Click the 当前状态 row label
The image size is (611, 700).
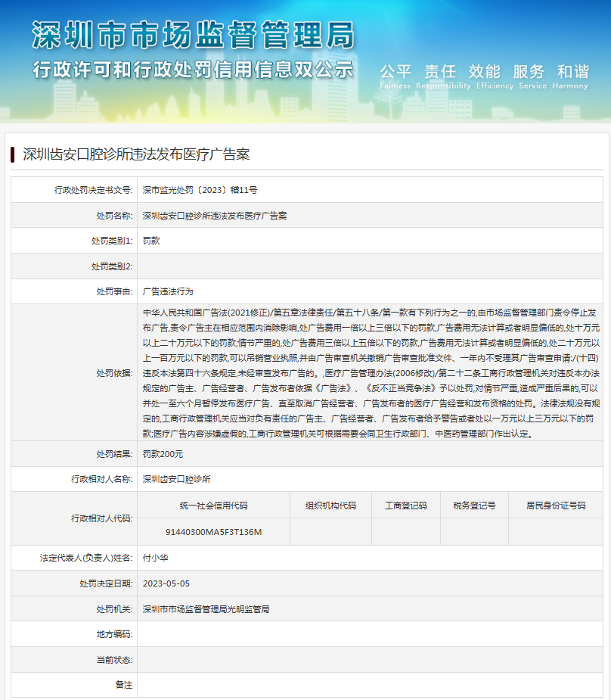pos(114,660)
